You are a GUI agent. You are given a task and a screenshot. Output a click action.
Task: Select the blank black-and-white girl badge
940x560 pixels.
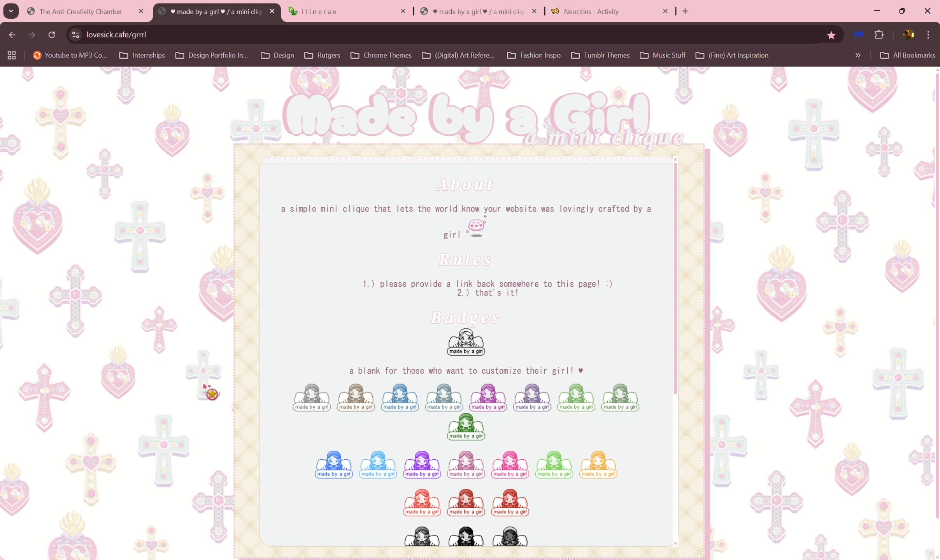(x=466, y=342)
